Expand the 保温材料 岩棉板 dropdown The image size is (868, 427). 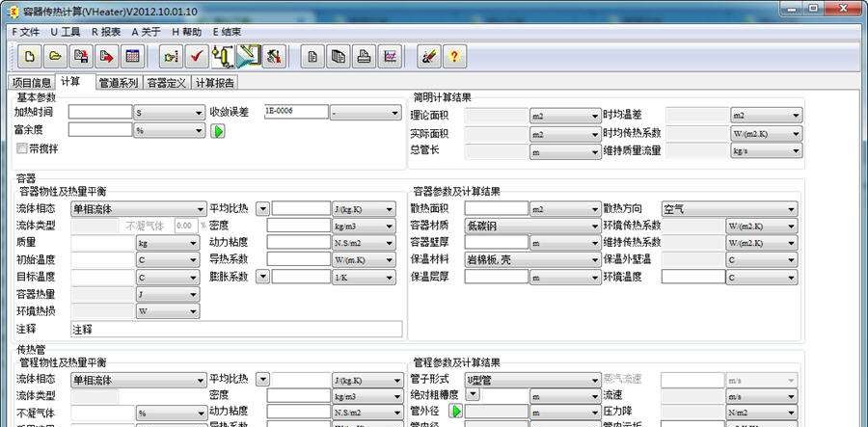pos(533,259)
